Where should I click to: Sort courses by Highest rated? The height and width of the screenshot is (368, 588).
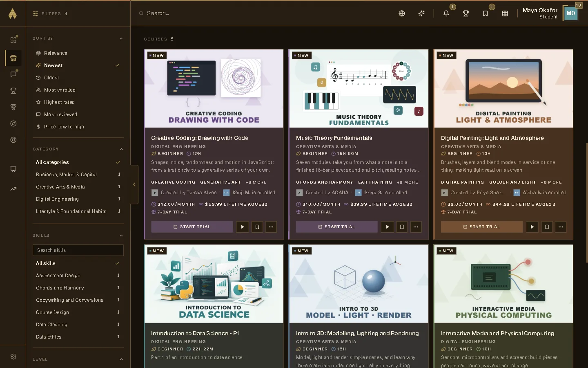click(78, 102)
